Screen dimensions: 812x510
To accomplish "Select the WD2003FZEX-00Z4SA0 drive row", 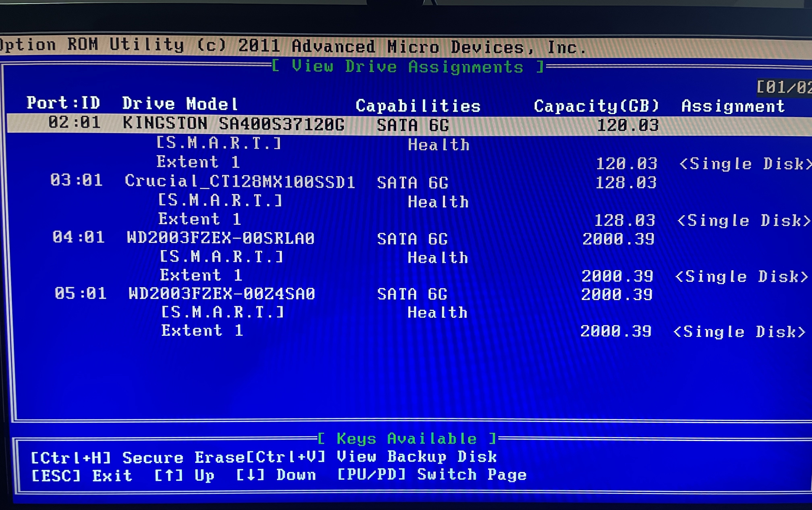I will 222,294.
